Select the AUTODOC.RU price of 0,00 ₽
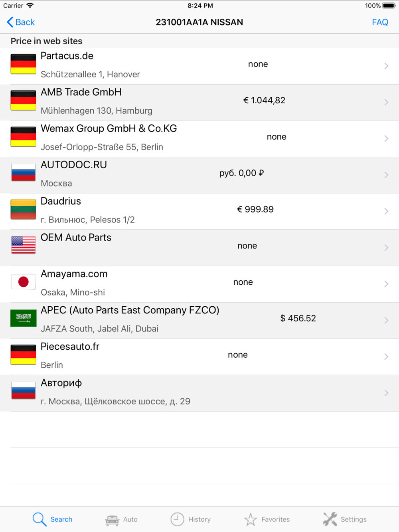Screen dimensions: 399x532 coord(242,173)
